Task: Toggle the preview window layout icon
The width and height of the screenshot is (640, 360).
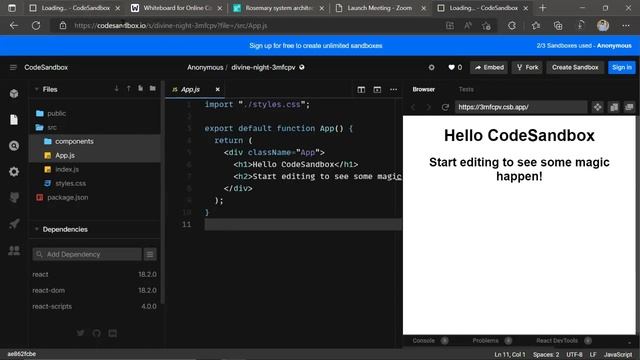Action: [377, 89]
